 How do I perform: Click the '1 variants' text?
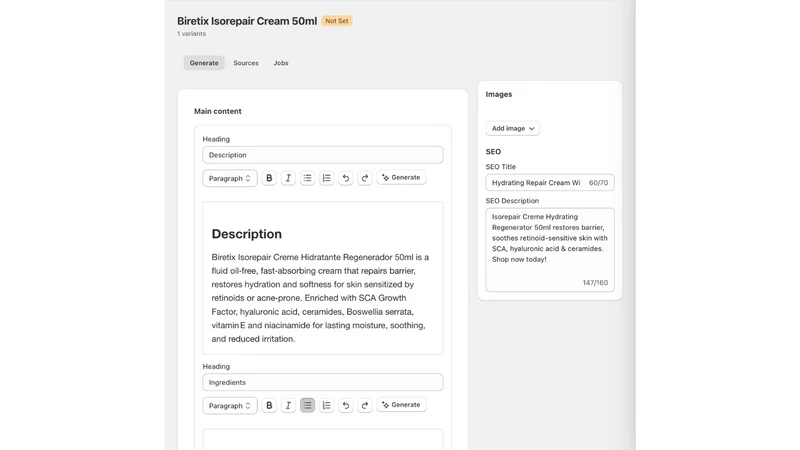tap(191, 34)
